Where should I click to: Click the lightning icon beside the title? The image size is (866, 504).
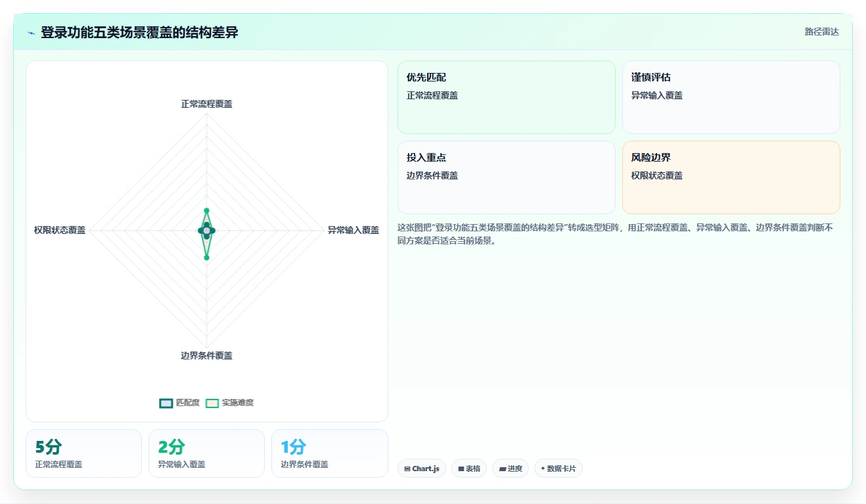(31, 33)
